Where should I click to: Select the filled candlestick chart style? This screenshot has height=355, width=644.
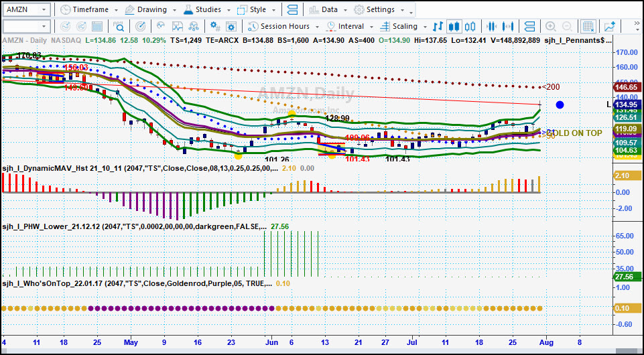[x=454, y=27]
